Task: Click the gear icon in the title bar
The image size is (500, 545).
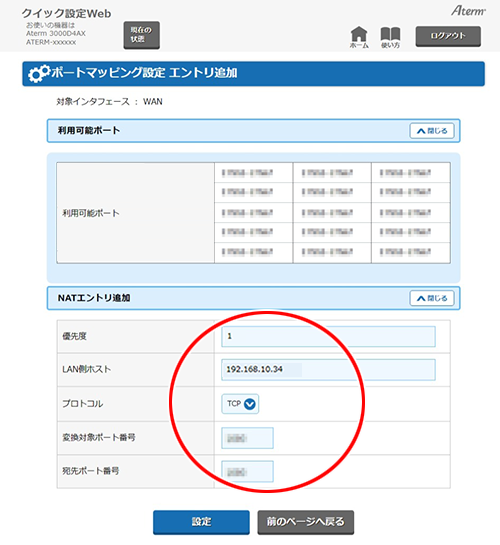Action: tap(39, 73)
